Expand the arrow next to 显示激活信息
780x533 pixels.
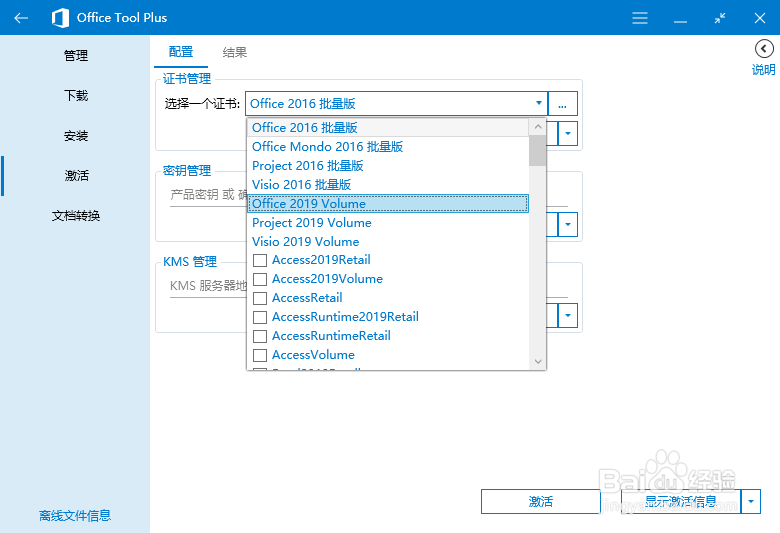751,502
